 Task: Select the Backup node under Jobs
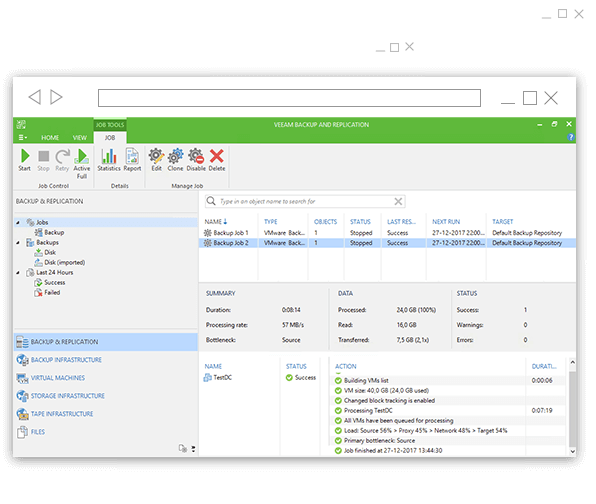[49, 232]
